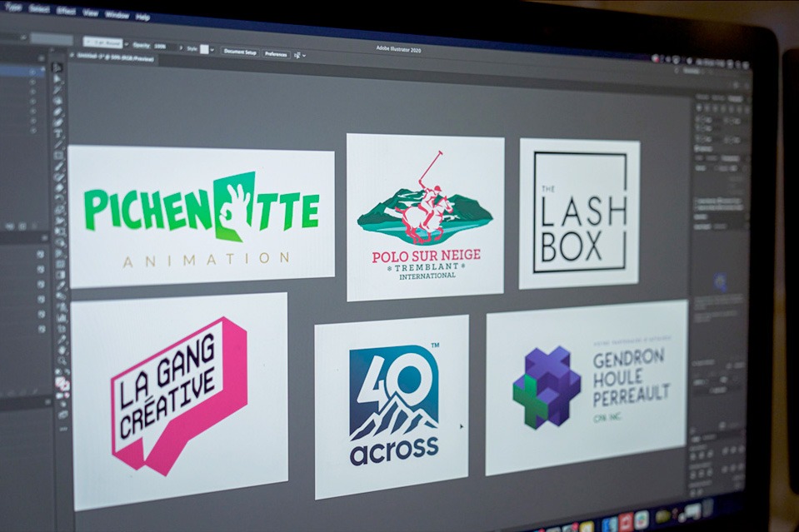Click the Opacity 100% input field
The width and height of the screenshot is (799, 532).
click(162, 46)
